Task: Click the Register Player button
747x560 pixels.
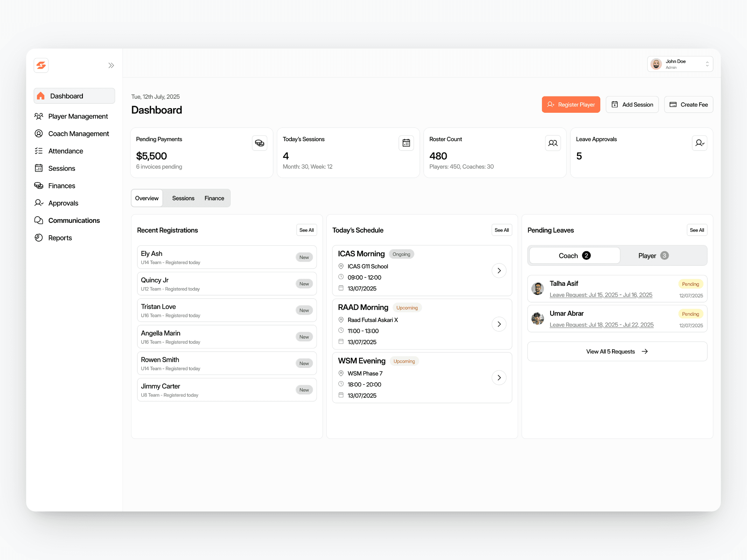Action: (571, 105)
